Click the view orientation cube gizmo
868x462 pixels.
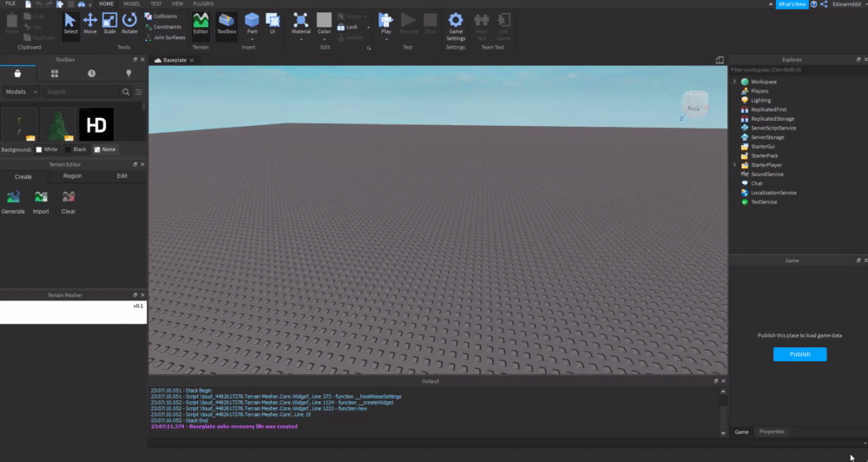(x=694, y=105)
